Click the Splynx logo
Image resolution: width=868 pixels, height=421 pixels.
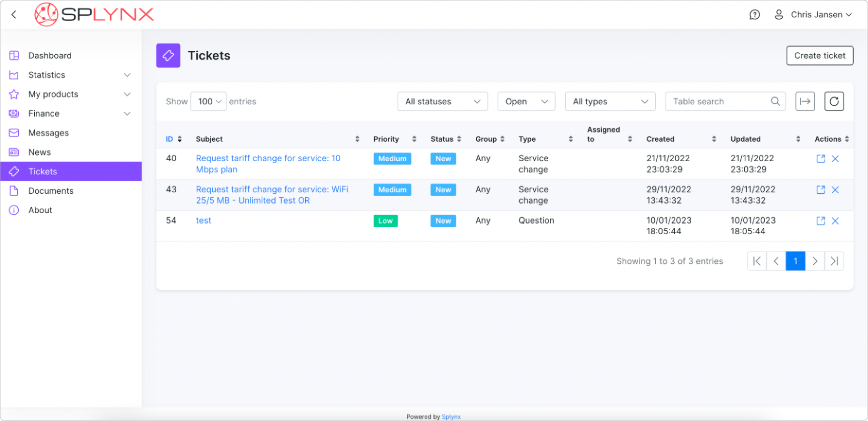tap(94, 14)
